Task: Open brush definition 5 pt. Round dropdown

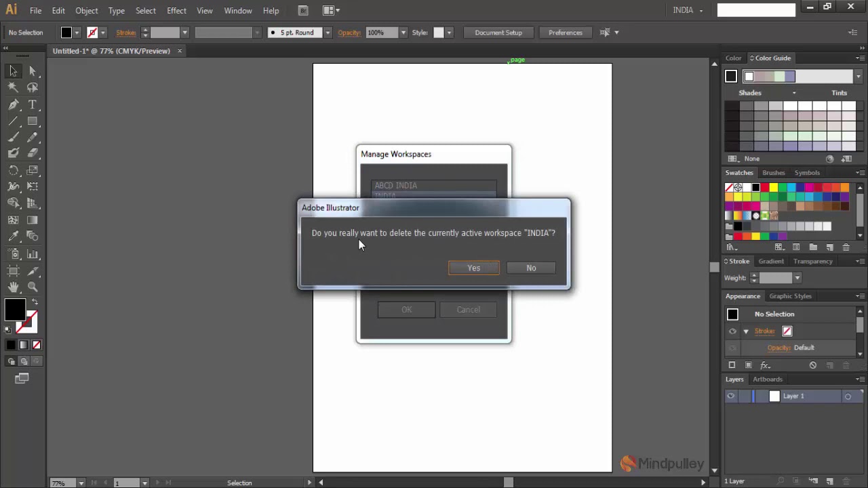Action: coord(328,33)
